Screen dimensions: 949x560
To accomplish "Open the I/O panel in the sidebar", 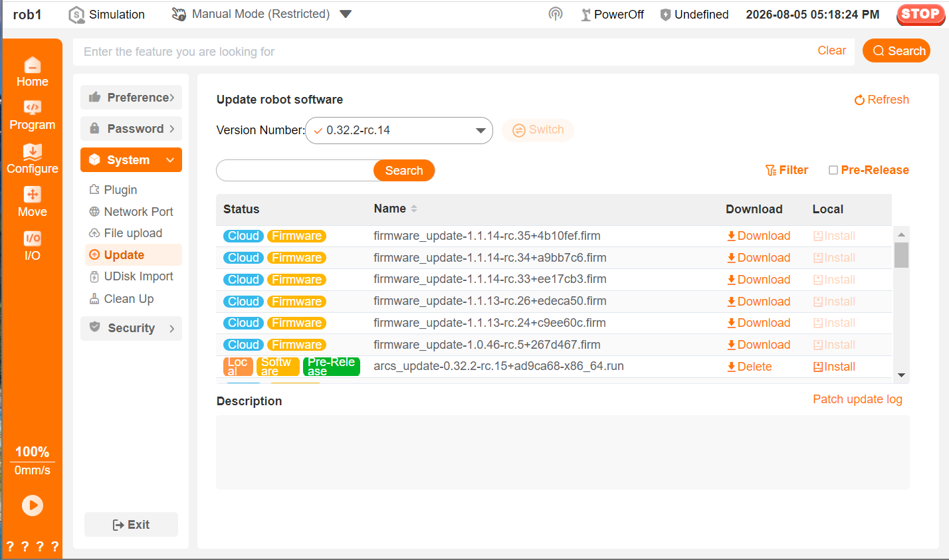I will (x=32, y=246).
